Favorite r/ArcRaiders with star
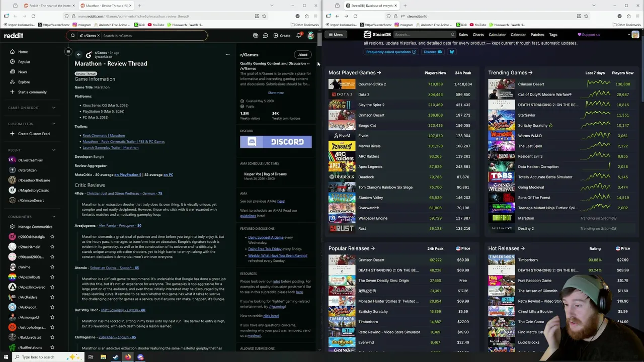The image size is (644, 362). point(52,297)
